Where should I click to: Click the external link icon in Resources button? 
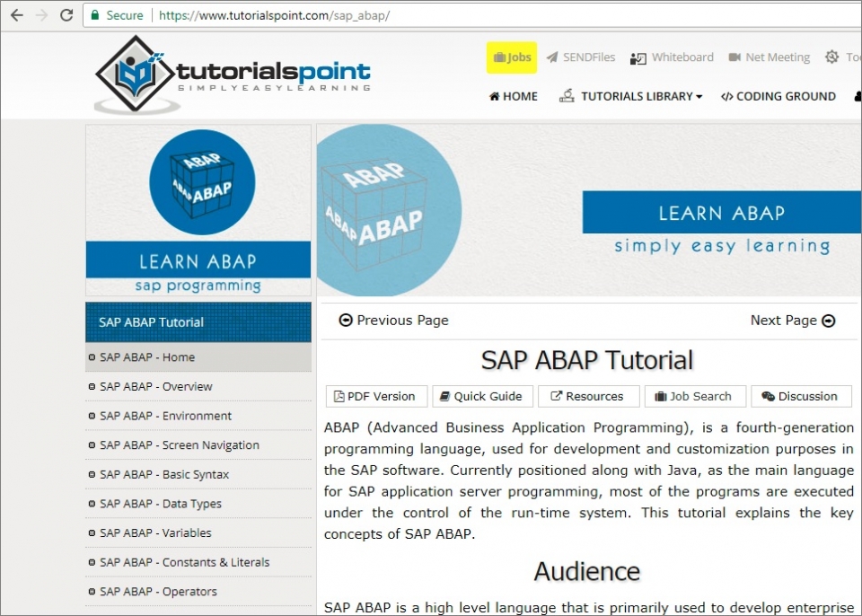[x=557, y=395]
